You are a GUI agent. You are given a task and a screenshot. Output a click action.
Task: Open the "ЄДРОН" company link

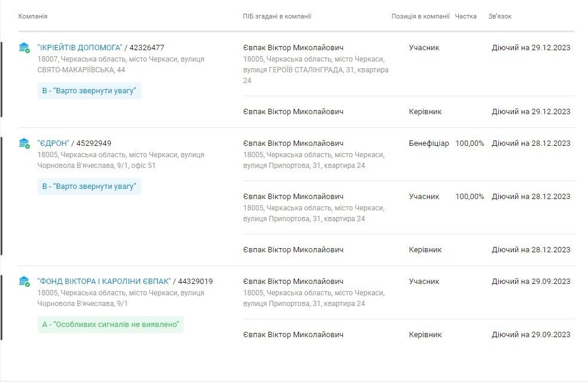coord(53,143)
